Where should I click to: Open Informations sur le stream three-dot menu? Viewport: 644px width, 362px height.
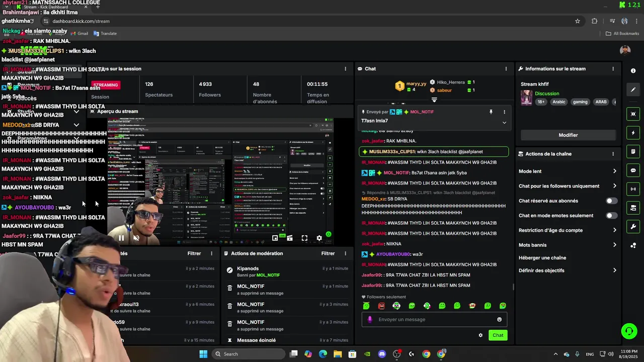tap(613, 69)
